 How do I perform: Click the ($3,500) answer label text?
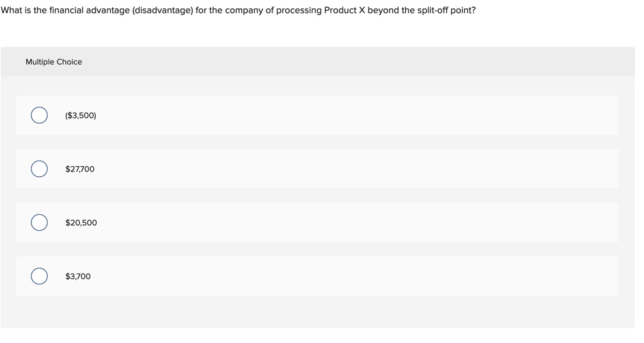click(81, 115)
